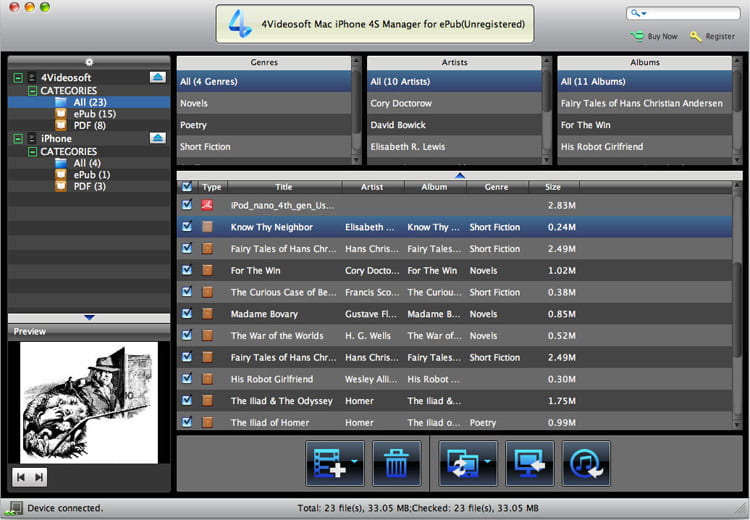Click the gear icon atop device panel
This screenshot has height=520, width=750.
point(89,62)
